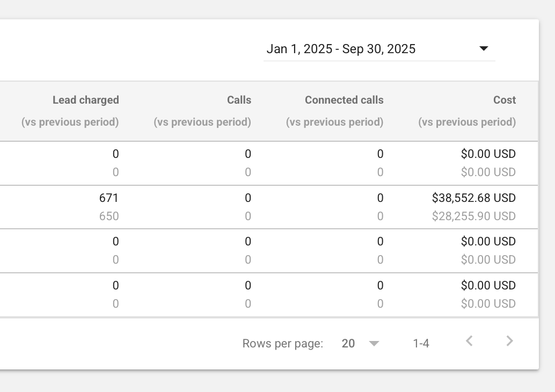The width and height of the screenshot is (555, 392).
Task: Click the (vs previous period) text under Lead charged
Action: pos(70,122)
